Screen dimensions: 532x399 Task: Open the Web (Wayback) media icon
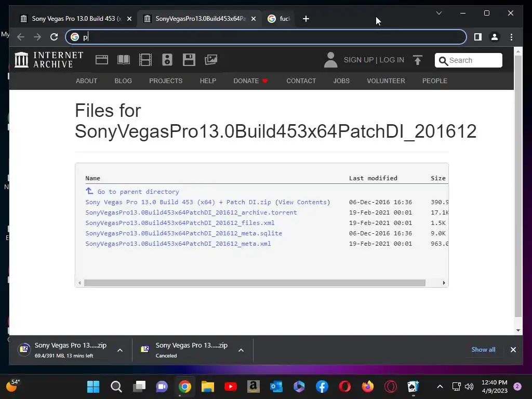point(102,60)
